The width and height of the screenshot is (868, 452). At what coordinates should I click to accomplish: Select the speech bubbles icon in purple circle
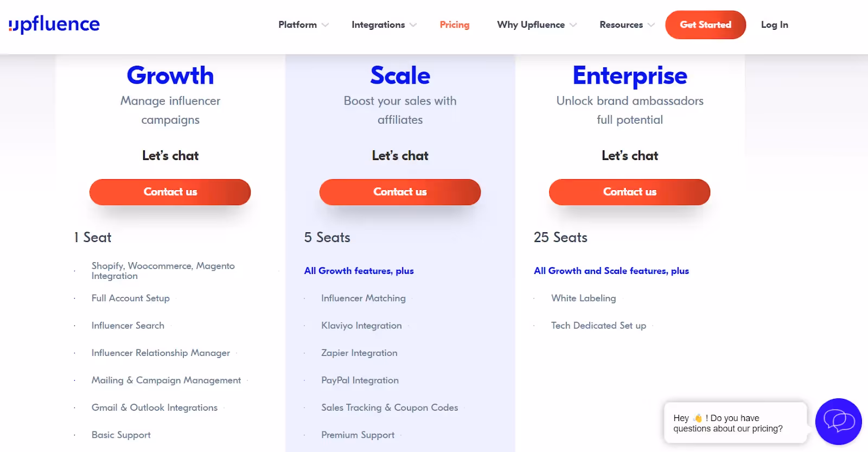click(x=838, y=422)
